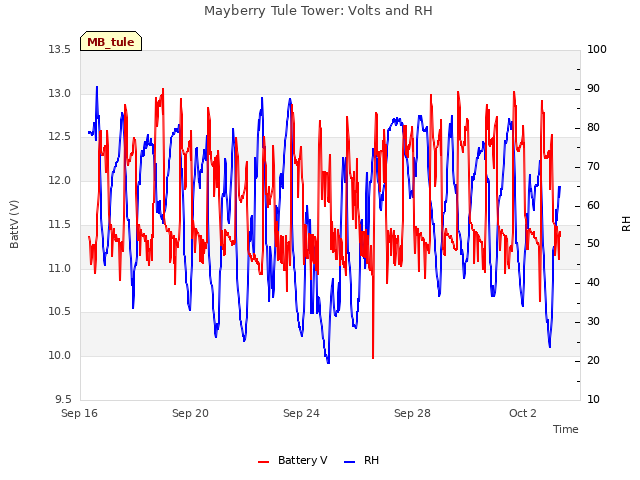Click the 70 right-axis tick label

593,167
